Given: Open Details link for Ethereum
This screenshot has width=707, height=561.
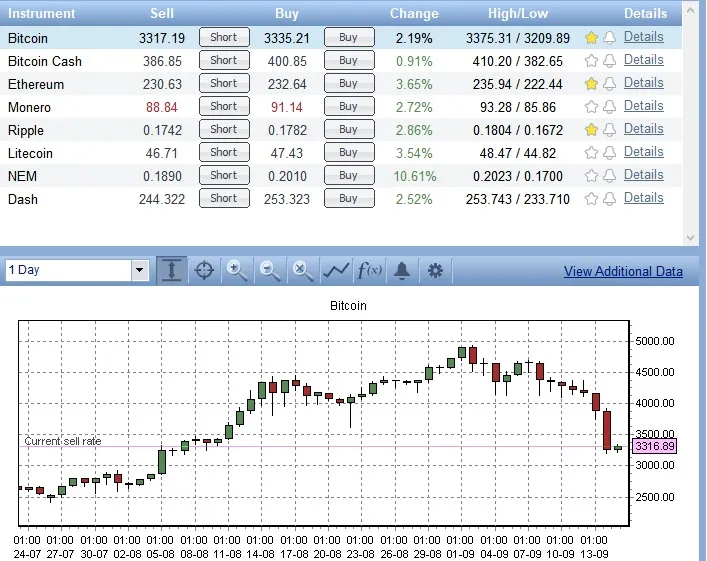Looking at the screenshot, I should point(643,83).
